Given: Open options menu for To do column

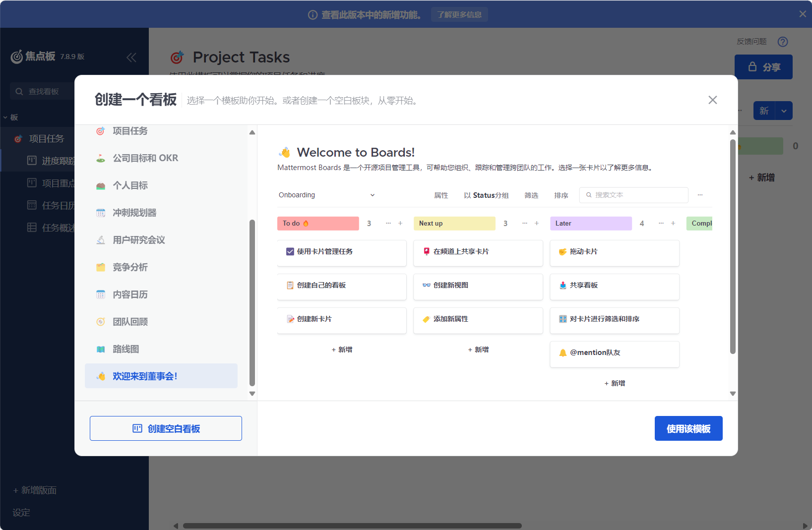Looking at the screenshot, I should [388, 224].
